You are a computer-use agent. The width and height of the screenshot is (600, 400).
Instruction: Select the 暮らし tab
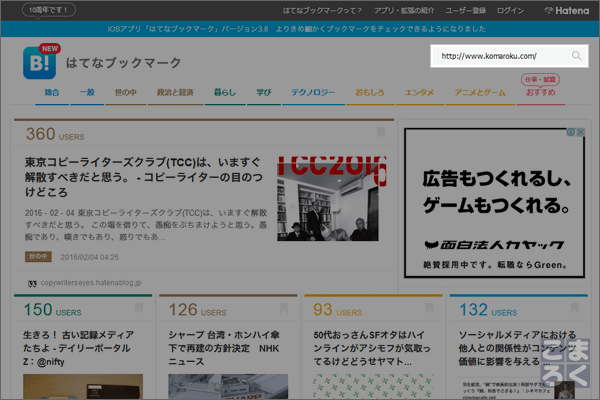[x=225, y=92]
